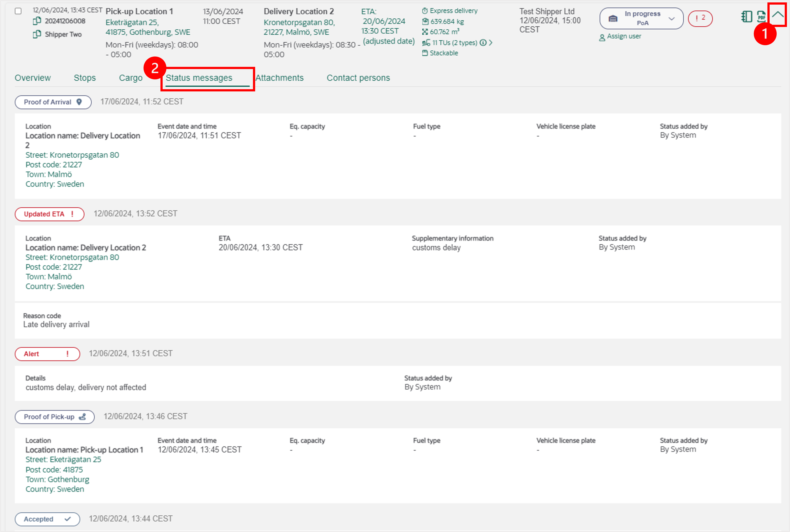Viewport: 790px width, 532px height.
Task: Click timestamp 12/06/2024, 13:44 CEST
Action: point(131,519)
